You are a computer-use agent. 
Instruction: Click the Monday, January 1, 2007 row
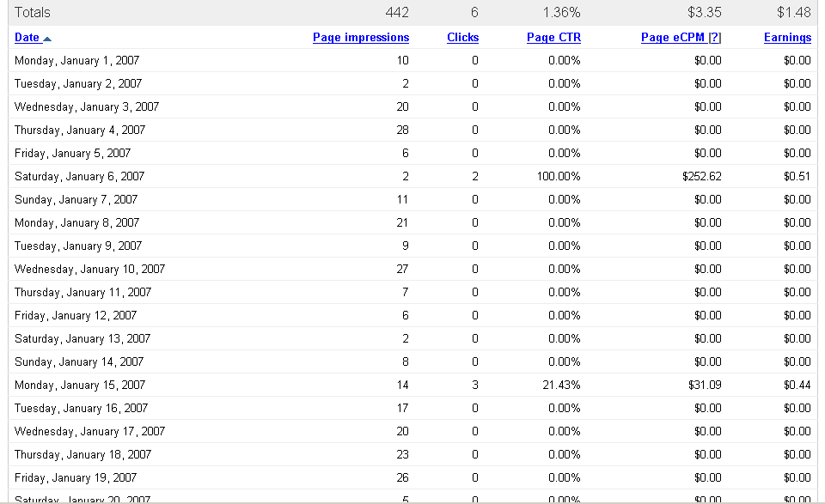[76, 61]
